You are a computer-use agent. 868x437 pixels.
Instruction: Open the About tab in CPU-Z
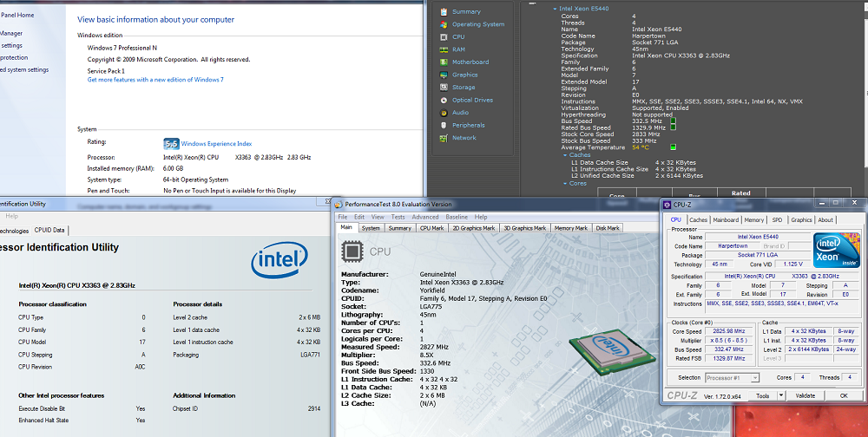pyautogui.click(x=825, y=220)
